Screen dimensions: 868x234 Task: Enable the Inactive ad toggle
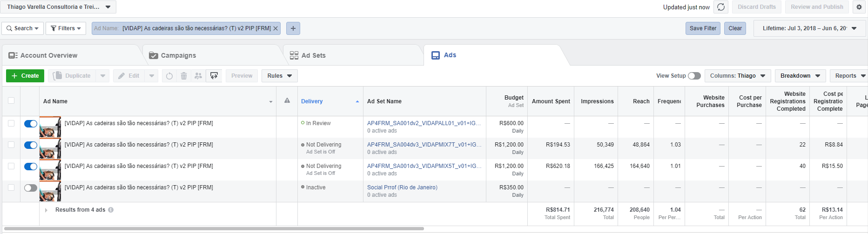pos(31,188)
